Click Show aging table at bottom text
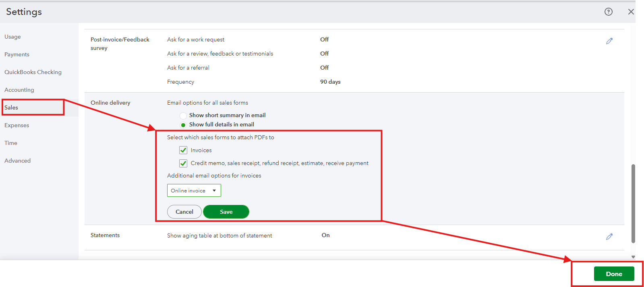 [x=219, y=235]
